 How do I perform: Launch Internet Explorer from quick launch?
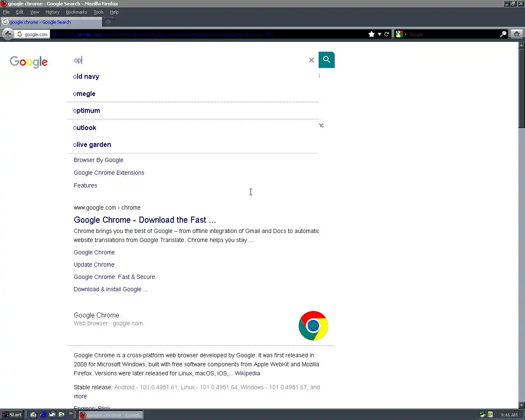point(43,415)
